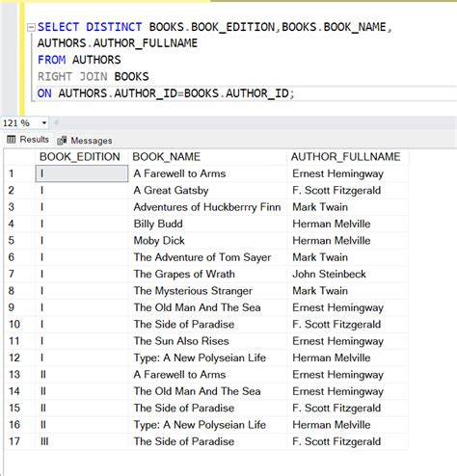The height and width of the screenshot is (476, 457).
Task: Click 'The Sun Also Rises' cell
Action: (207, 341)
